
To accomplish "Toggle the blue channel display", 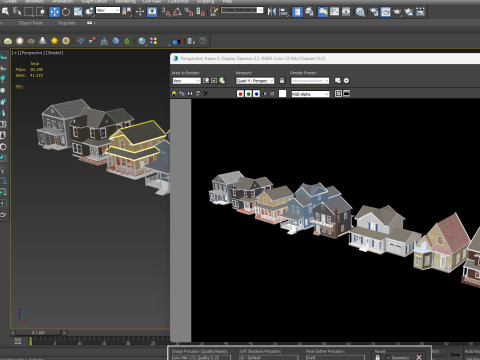I will (x=256, y=94).
